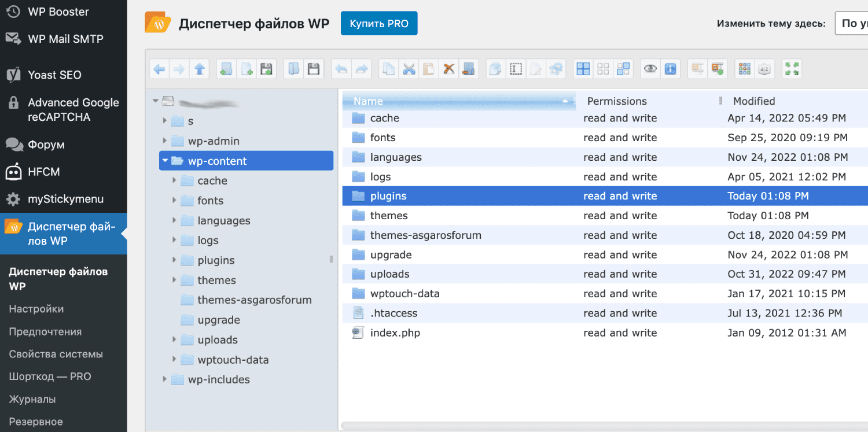Viewport: 868px width, 432px height.
Task: Show info for the selected item
Action: 671,69
